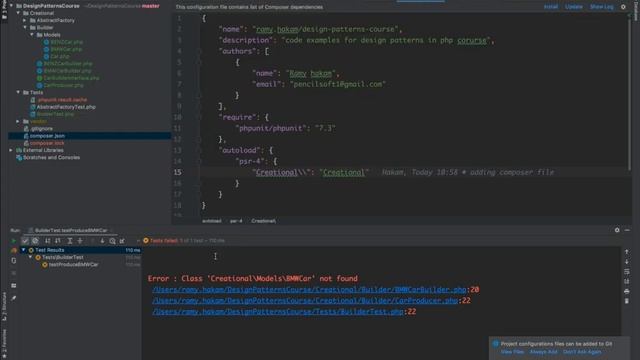Click Always Add in Git notification
Viewport: 640px width, 360px height.
coord(543,352)
